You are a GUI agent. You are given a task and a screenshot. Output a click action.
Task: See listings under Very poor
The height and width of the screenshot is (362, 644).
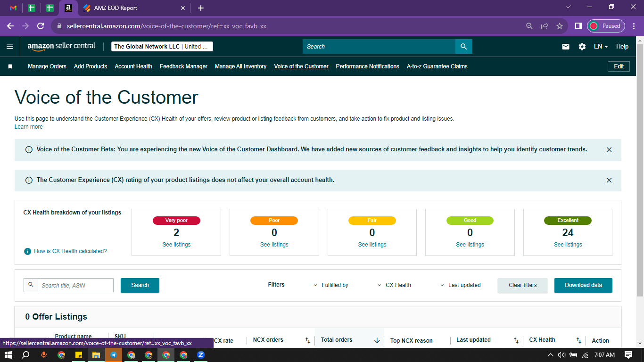[x=176, y=245]
